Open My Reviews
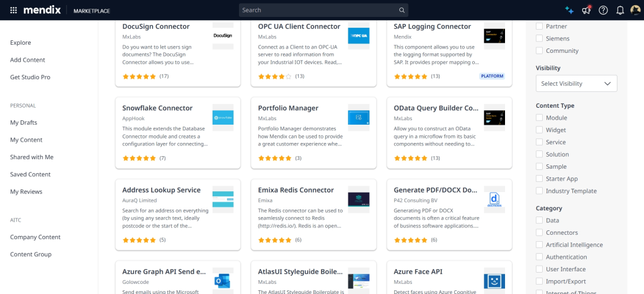This screenshot has height=294, width=644. pos(26,191)
